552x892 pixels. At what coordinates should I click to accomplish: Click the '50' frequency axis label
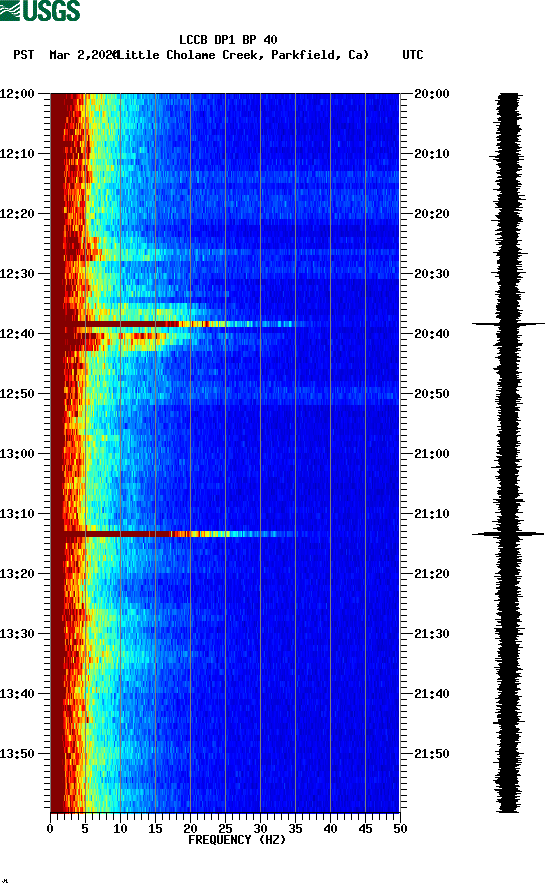point(400,829)
